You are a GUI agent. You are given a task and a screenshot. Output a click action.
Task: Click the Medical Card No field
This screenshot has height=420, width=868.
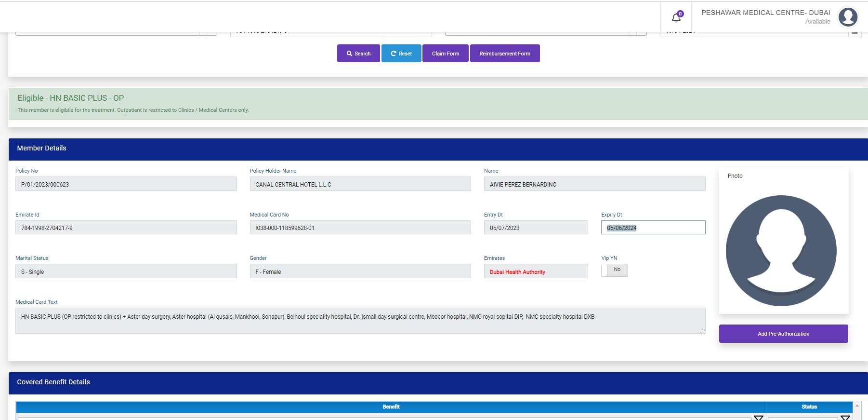(360, 228)
